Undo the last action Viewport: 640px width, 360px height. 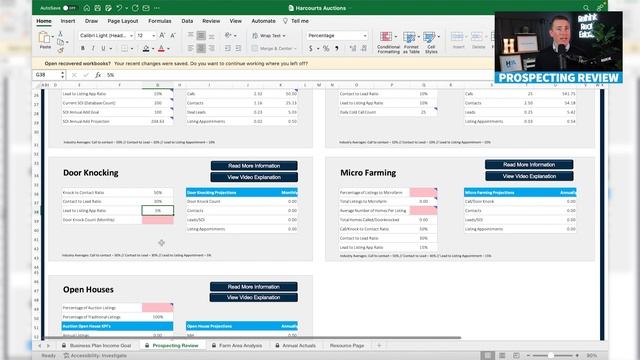coord(119,8)
